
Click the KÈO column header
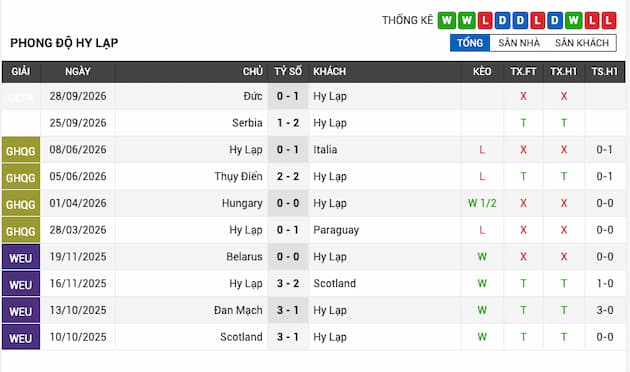[482, 72]
